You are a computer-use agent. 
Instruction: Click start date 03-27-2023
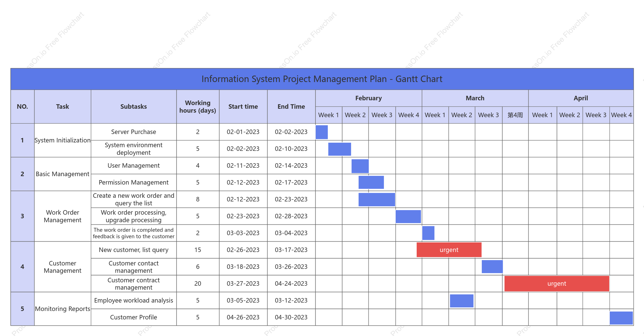[x=243, y=283]
